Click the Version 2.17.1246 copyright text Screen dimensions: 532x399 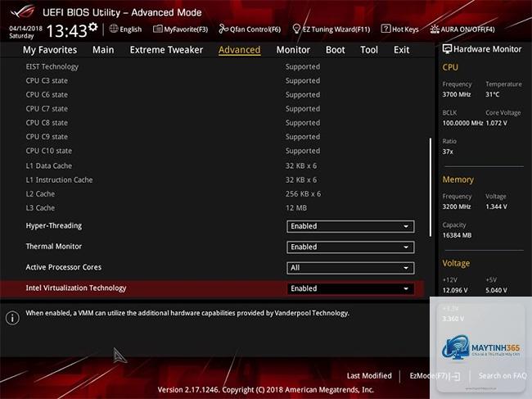pyautogui.click(x=266, y=390)
